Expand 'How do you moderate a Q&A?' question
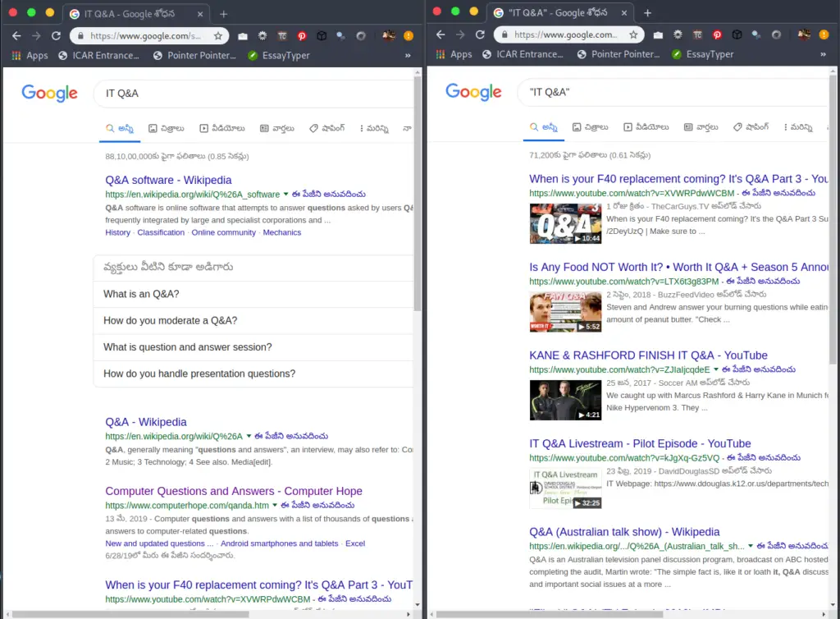840x619 pixels. click(253, 320)
